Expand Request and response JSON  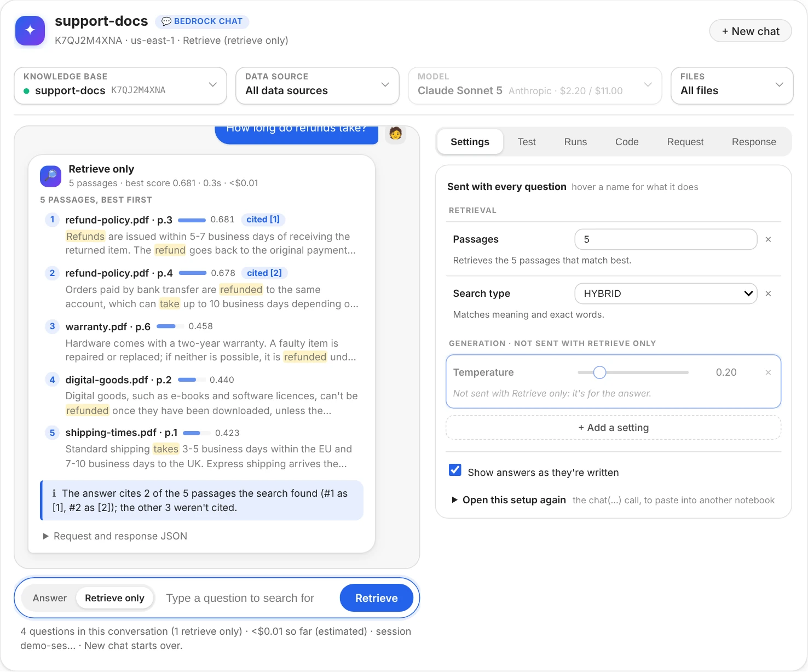[x=115, y=536]
